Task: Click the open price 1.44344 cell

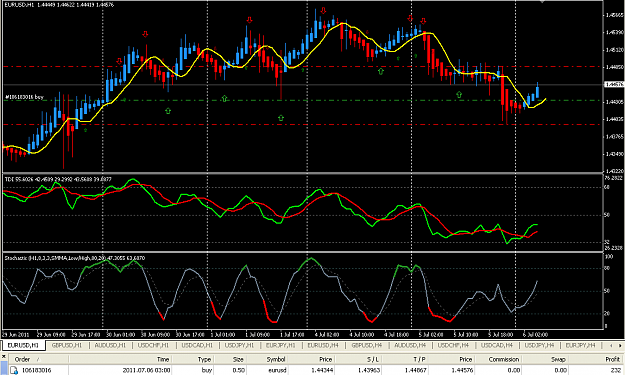Action: click(322, 370)
